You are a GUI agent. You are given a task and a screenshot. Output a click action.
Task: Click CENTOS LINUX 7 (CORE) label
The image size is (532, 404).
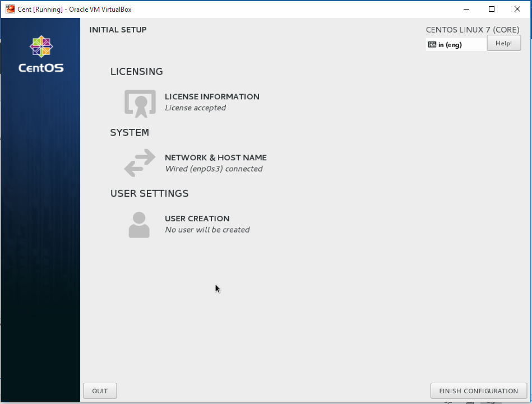tap(473, 30)
